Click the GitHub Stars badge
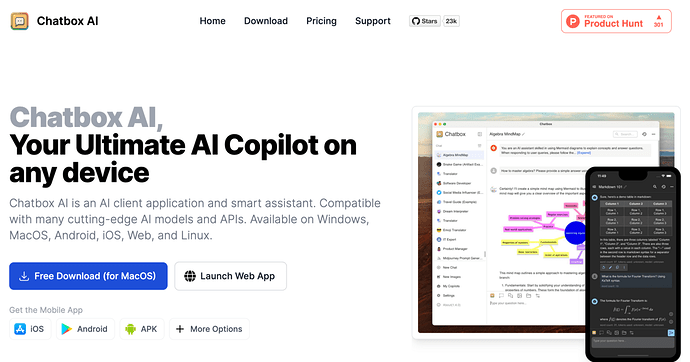This screenshot has height=362, width=690. click(x=424, y=21)
